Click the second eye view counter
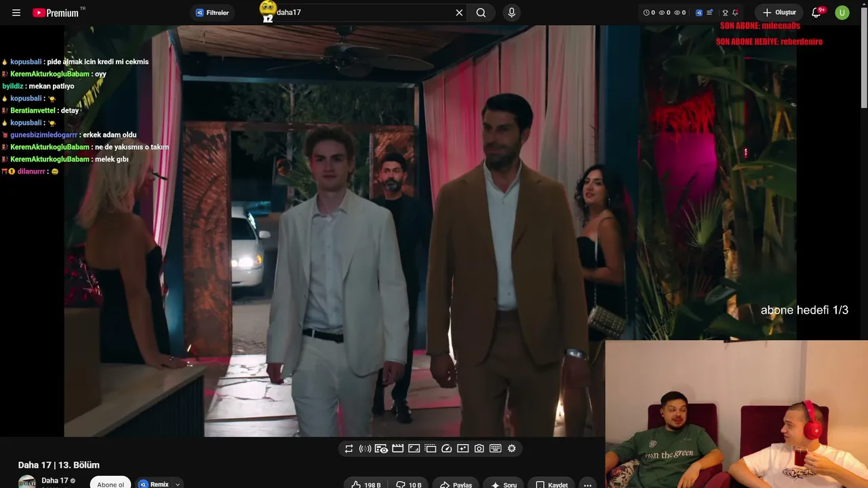The height and width of the screenshot is (488, 868). 680,13
